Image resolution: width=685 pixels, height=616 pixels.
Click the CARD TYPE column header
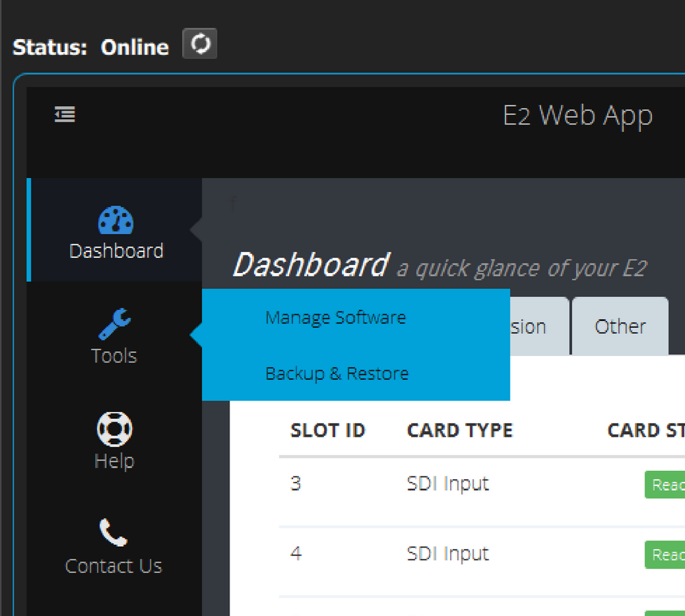coord(460,431)
